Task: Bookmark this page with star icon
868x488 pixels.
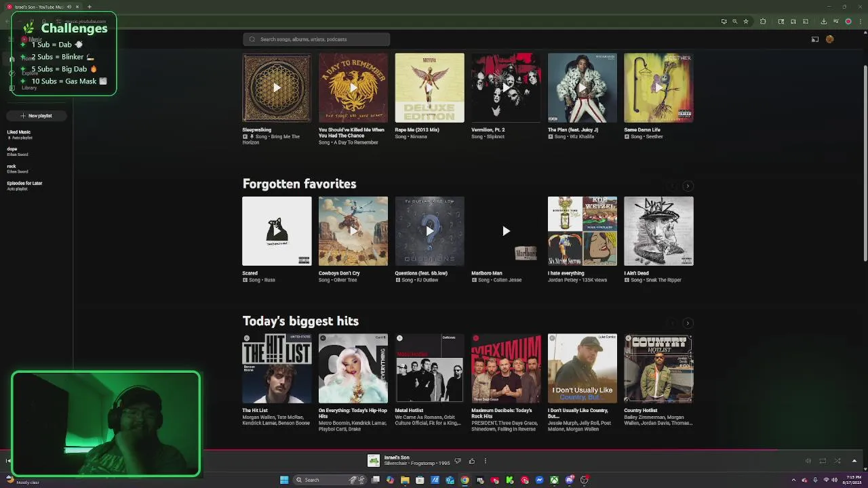Action: click(746, 22)
